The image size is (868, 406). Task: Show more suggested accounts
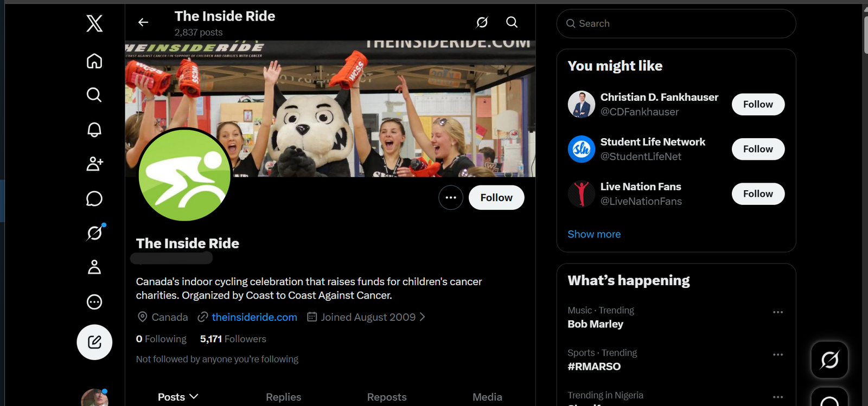coord(594,234)
